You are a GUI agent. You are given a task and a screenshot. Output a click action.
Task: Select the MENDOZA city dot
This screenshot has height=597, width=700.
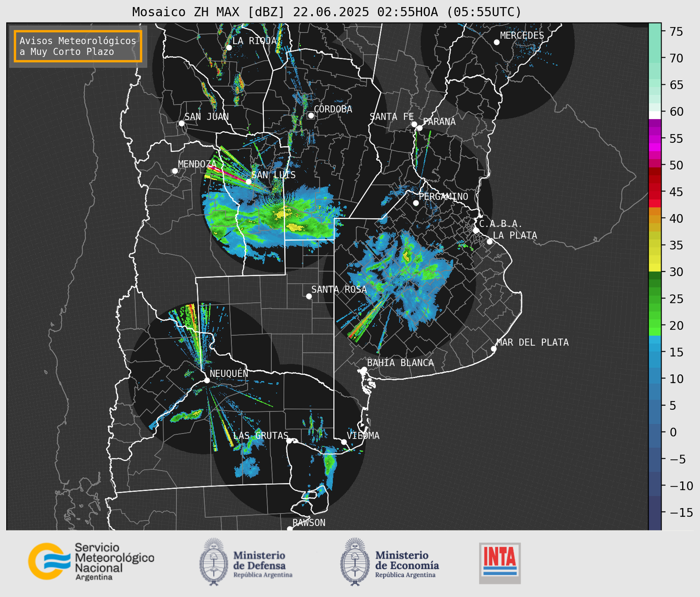coord(175,171)
